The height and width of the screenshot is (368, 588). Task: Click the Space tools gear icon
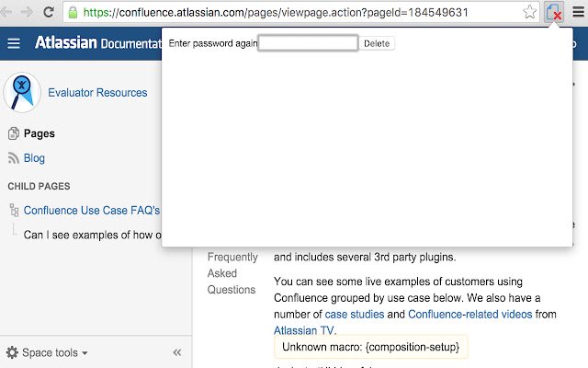click(x=12, y=352)
